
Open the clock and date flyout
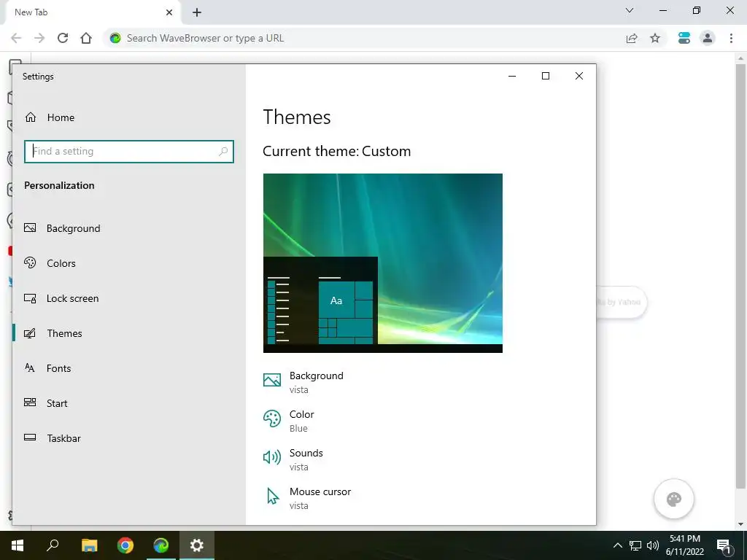pyautogui.click(x=685, y=545)
